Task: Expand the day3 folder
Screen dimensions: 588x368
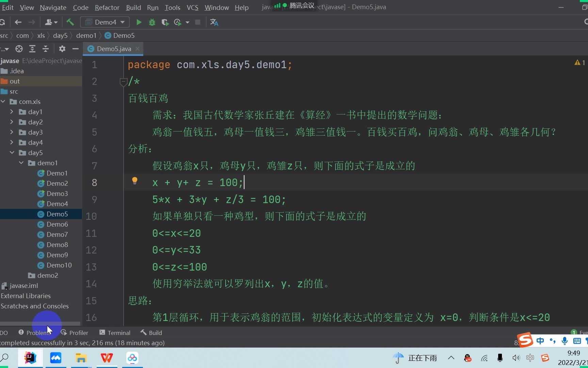Action: (x=12, y=132)
